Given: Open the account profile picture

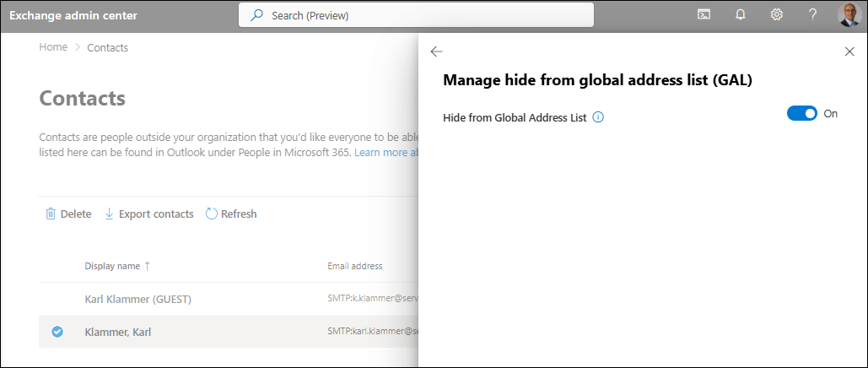Looking at the screenshot, I should click(849, 15).
